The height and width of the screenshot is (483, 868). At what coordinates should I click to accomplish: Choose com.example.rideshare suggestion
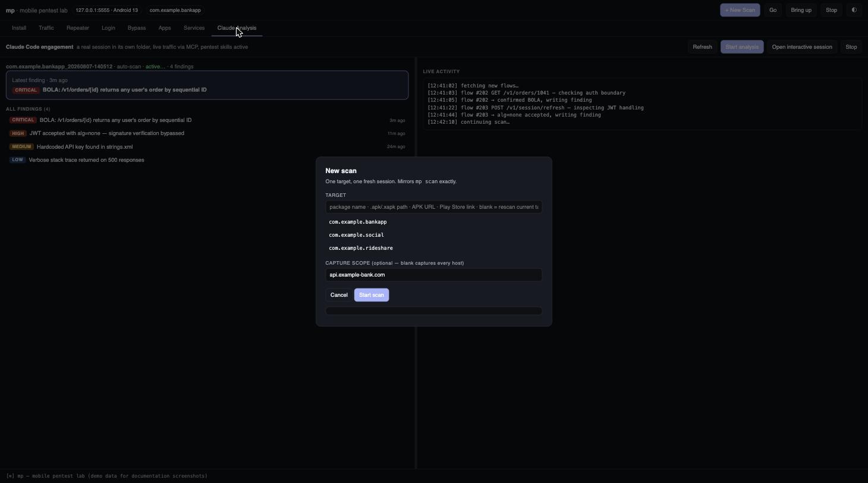pyautogui.click(x=433, y=248)
